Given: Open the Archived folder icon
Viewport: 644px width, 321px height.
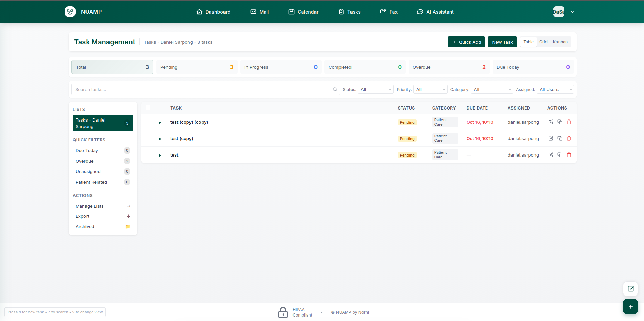Looking at the screenshot, I should (128, 226).
